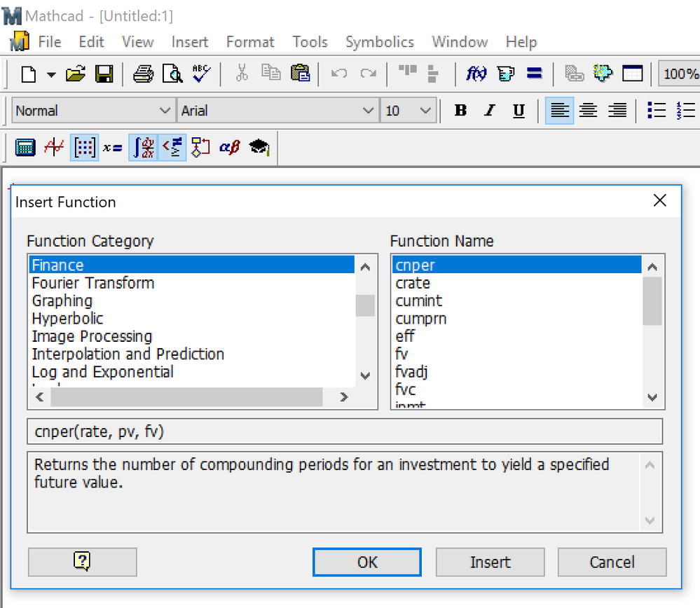Open the Graph toolbar icon
The width and height of the screenshot is (700, 608).
[54, 147]
